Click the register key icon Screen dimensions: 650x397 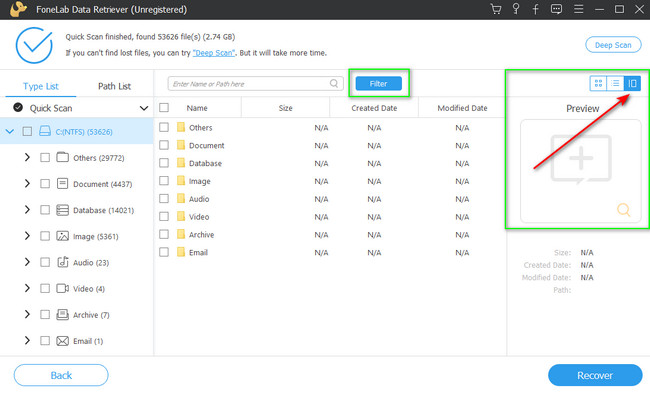point(516,9)
